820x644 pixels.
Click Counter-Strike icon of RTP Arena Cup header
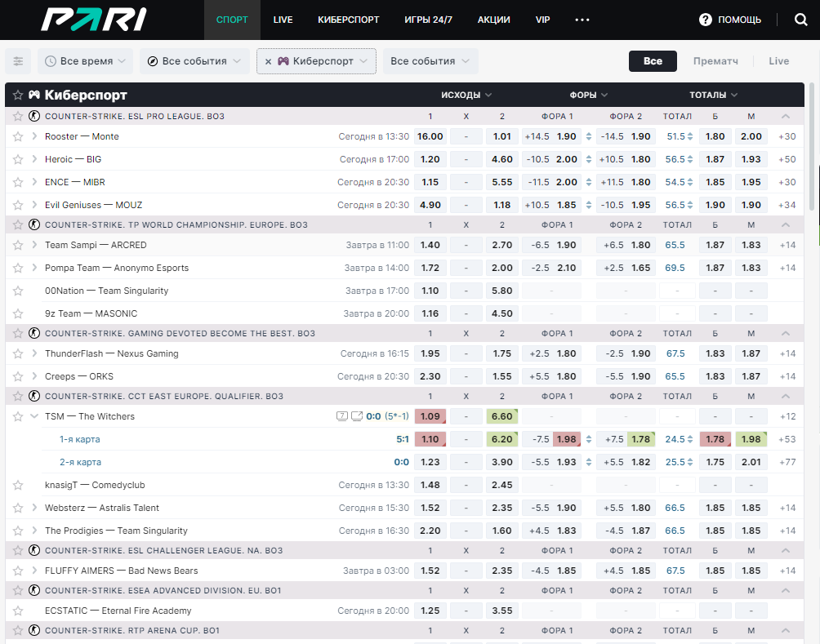point(34,630)
